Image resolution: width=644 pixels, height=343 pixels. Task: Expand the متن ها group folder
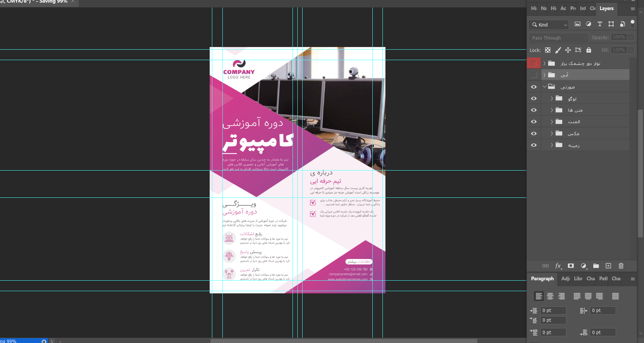(x=552, y=110)
